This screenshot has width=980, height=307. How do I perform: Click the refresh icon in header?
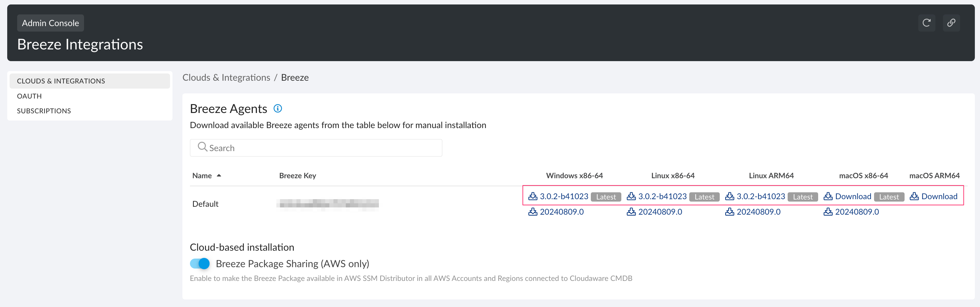[x=927, y=23]
